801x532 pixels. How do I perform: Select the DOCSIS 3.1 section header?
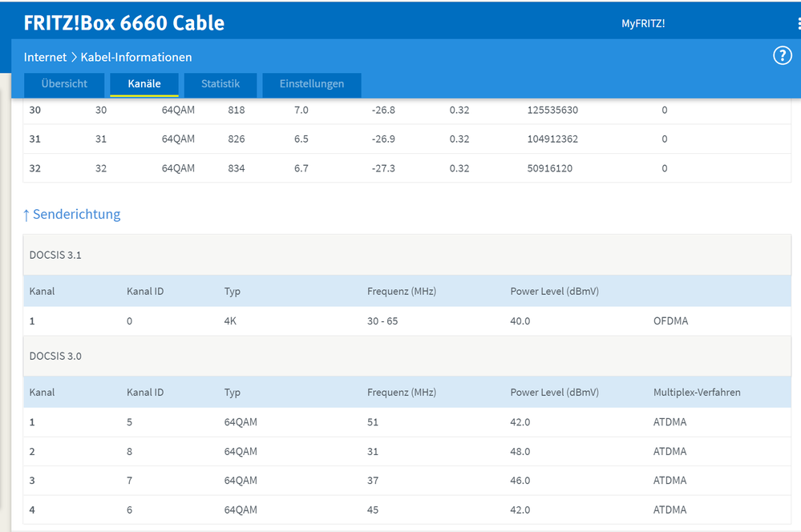pos(55,256)
